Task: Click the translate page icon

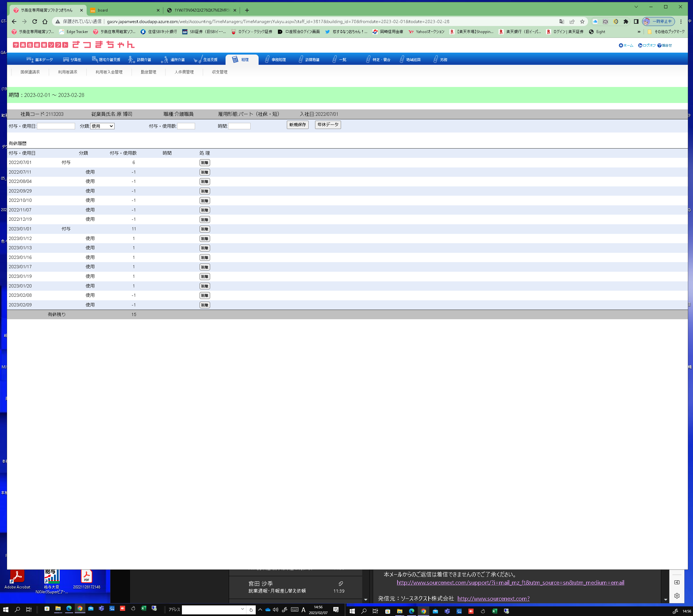Action: 561,21
